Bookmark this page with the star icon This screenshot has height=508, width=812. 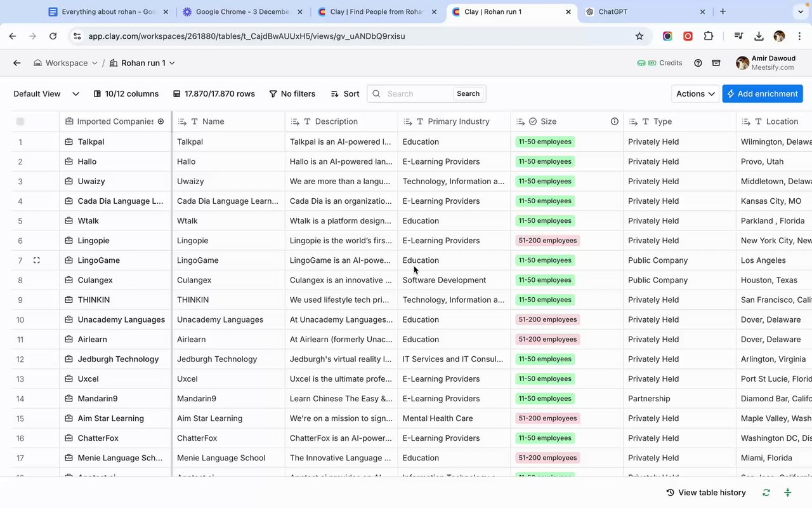[639, 36]
